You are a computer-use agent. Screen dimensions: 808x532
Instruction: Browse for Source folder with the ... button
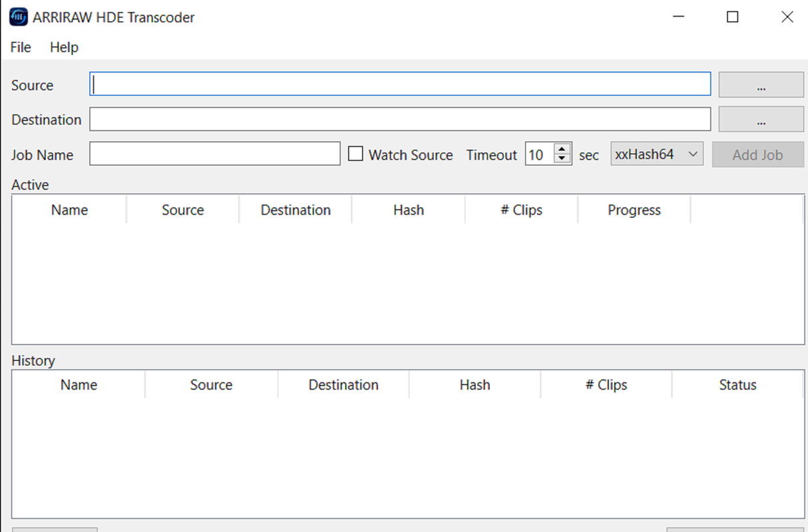click(761, 85)
